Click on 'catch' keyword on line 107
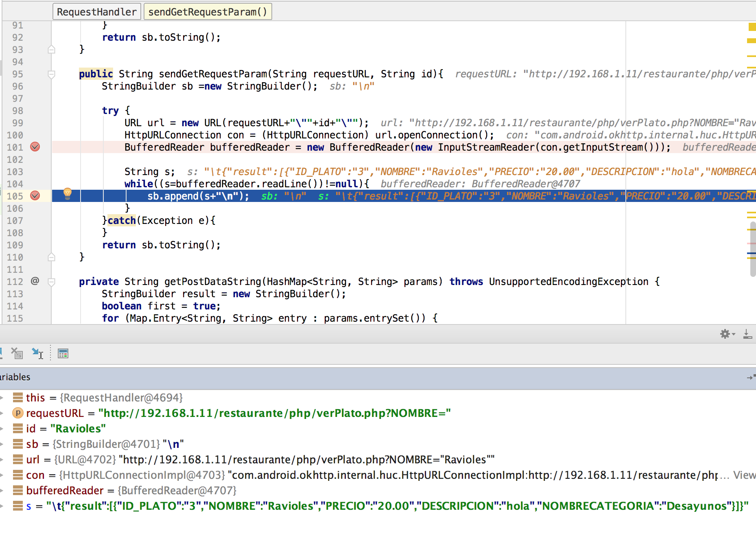Screen dimensions: 756x535 click(x=122, y=221)
